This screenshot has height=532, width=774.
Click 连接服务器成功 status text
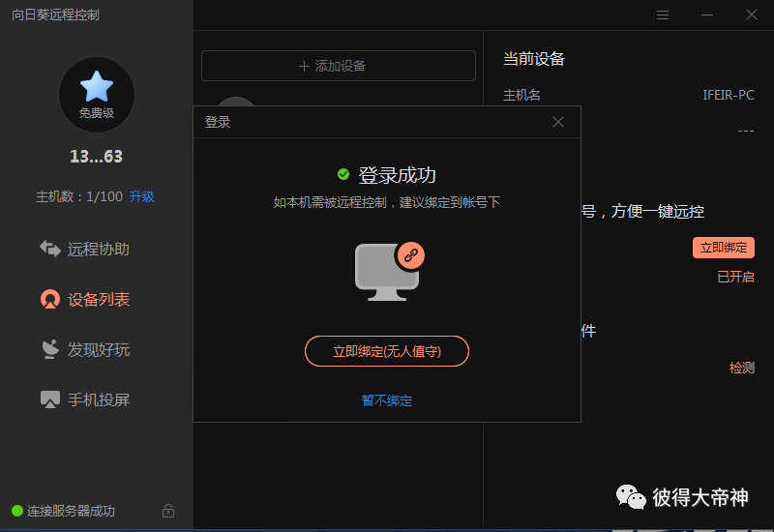coord(71,512)
